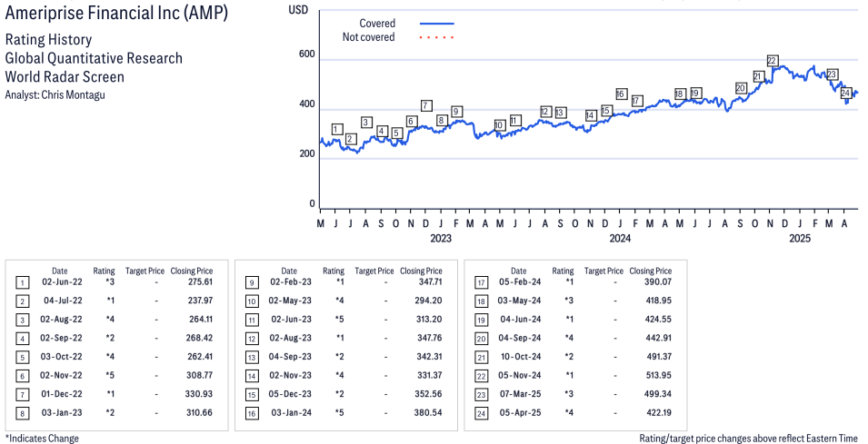Click the 04-Jun-24 date cell
868x444 pixels.
(x=521, y=320)
